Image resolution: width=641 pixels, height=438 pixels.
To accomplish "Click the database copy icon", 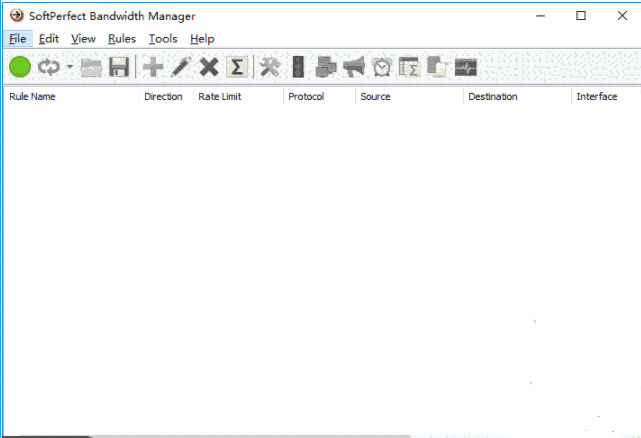I will (437, 67).
